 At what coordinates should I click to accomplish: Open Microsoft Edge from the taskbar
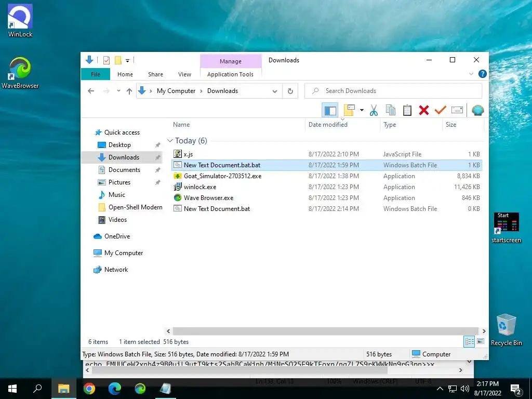[115, 389]
